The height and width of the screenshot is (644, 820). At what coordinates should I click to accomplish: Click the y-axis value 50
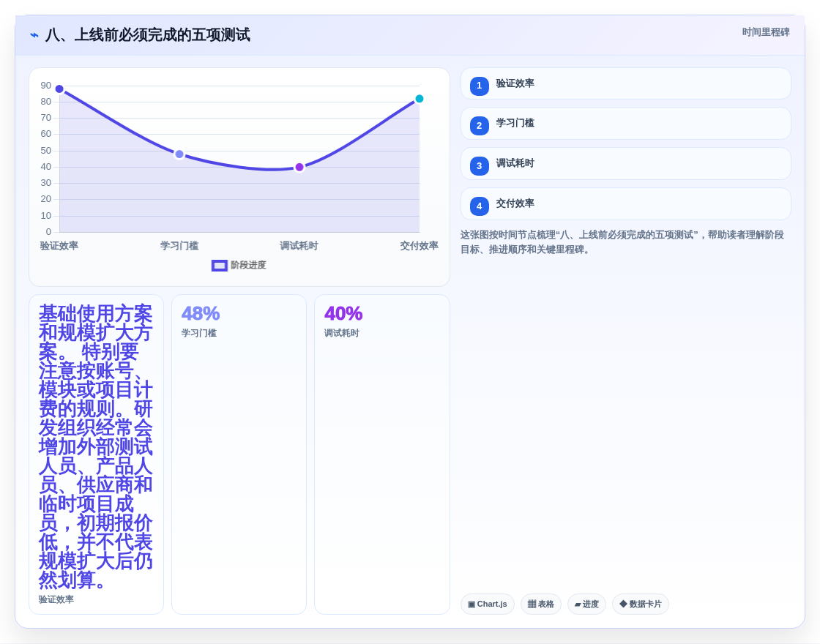click(46, 151)
